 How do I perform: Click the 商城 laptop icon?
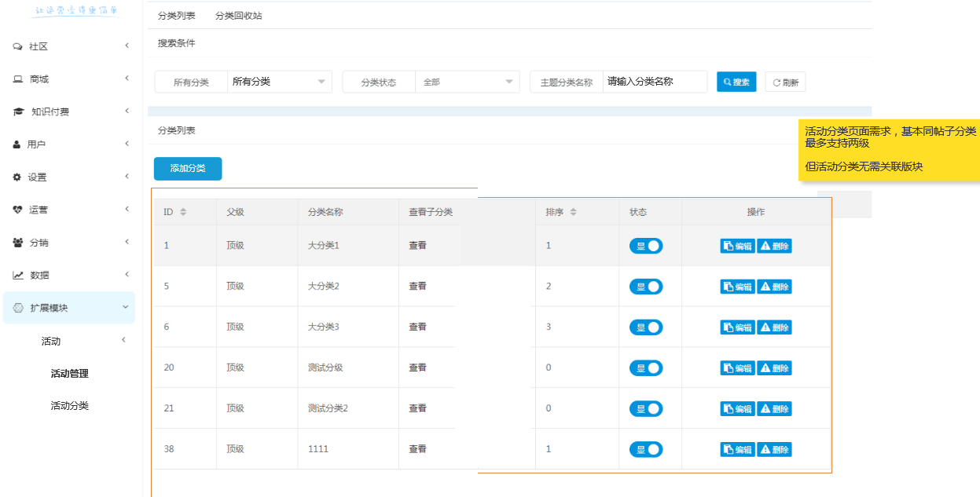click(17, 79)
